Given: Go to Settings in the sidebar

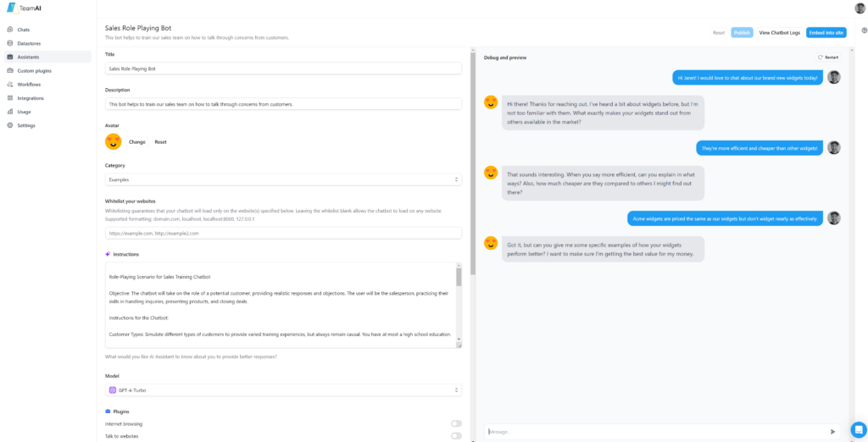Looking at the screenshot, I should 26,125.
